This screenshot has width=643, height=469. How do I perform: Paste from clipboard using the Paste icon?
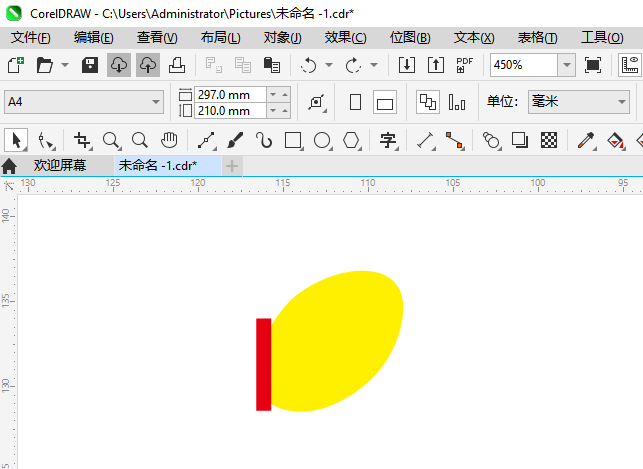point(271,65)
